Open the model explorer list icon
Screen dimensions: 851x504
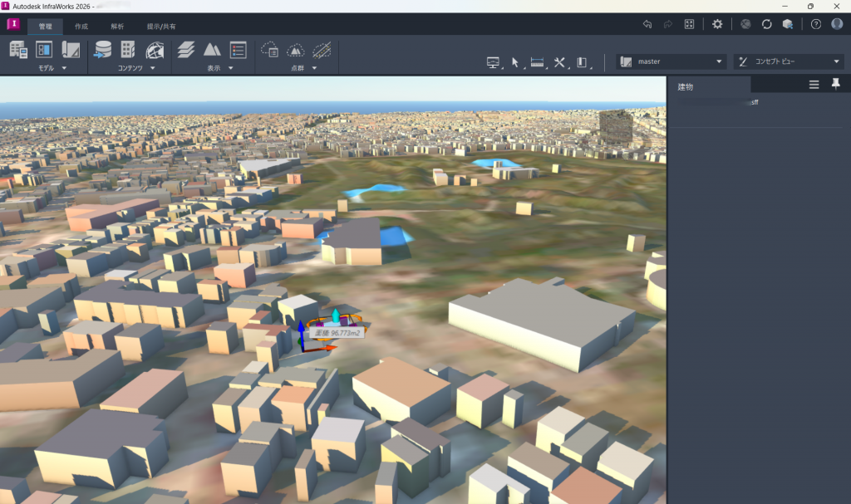pos(238,50)
